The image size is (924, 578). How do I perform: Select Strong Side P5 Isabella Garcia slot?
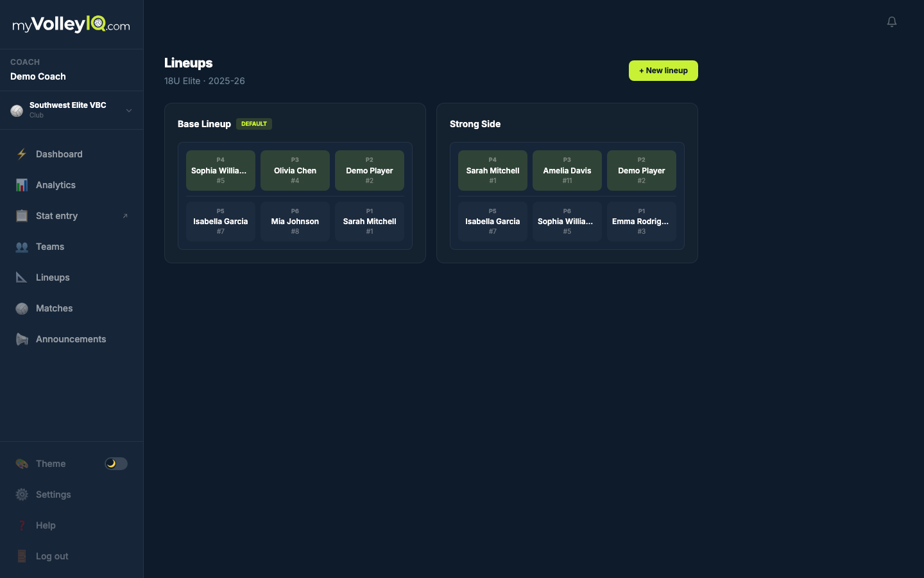point(493,222)
